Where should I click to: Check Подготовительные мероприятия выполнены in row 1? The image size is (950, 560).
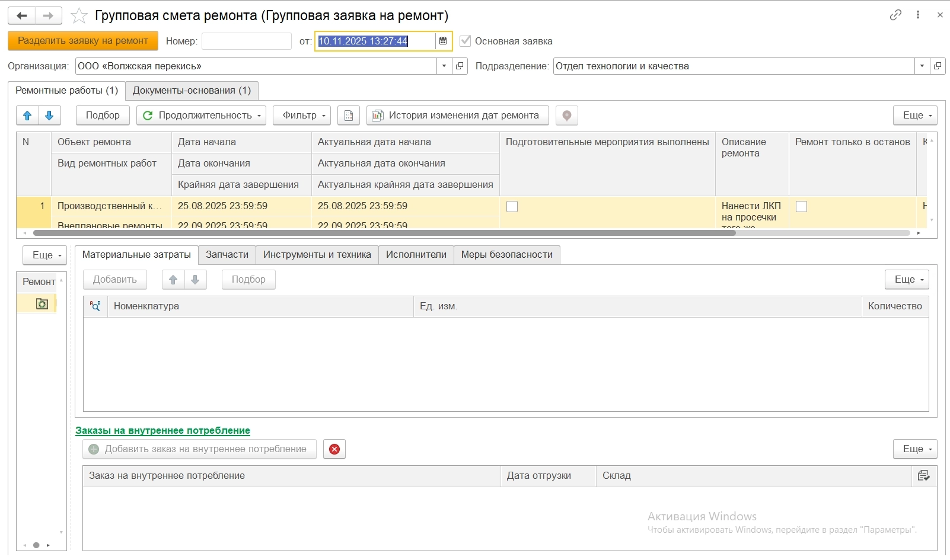[512, 206]
